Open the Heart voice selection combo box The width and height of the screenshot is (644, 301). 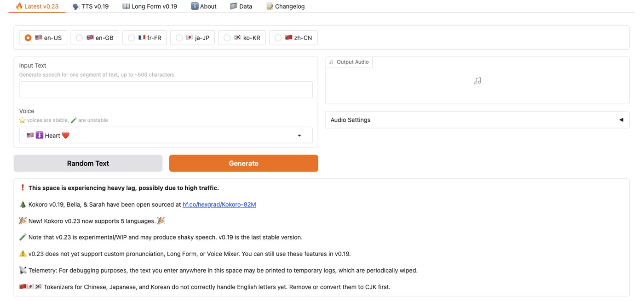coord(166,136)
